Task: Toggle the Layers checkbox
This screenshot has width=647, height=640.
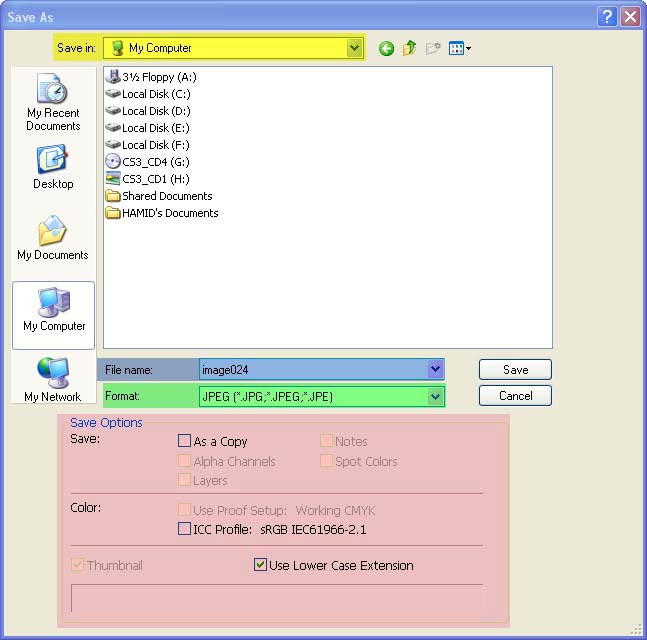Action: click(x=184, y=479)
